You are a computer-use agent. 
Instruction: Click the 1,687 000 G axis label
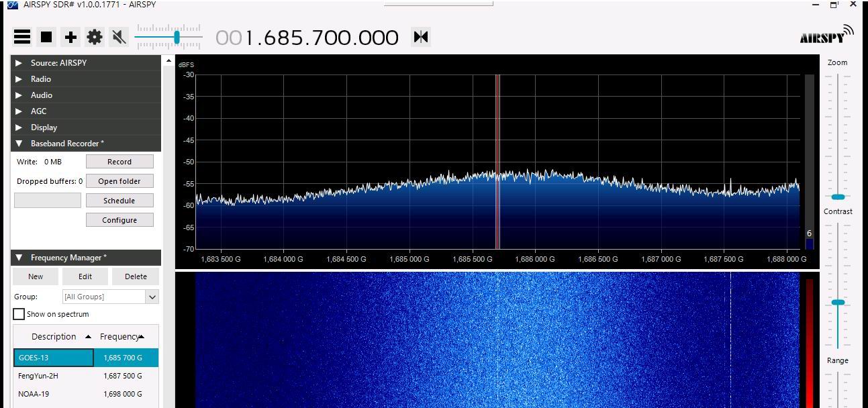click(x=661, y=259)
